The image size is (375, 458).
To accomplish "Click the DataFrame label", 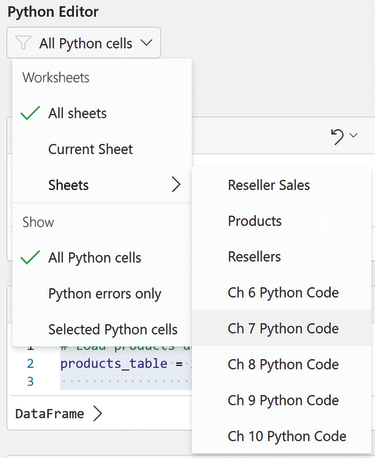I will [50, 414].
